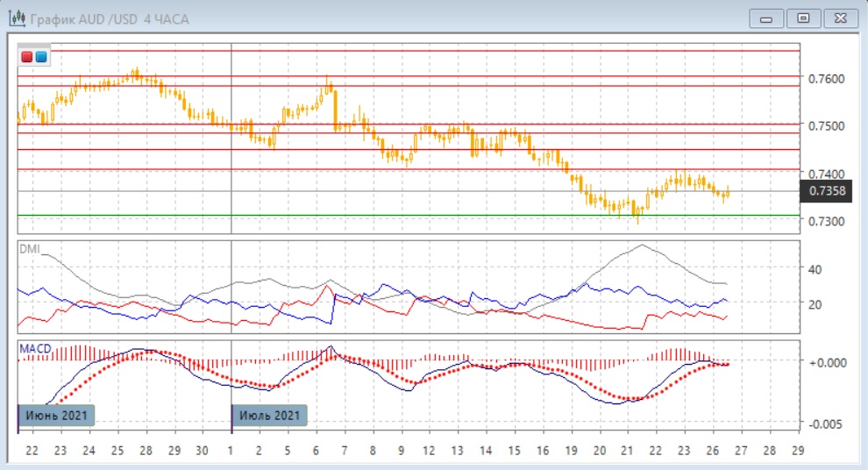This screenshot has width=868, height=470.
Task: Click the blue square button on chart
Action: (41, 58)
